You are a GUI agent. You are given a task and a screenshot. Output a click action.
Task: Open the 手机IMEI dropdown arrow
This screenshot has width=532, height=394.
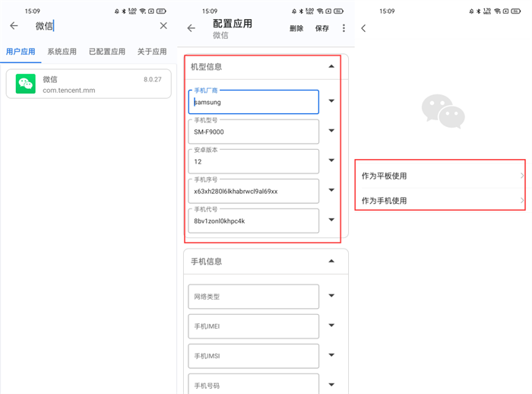point(331,326)
